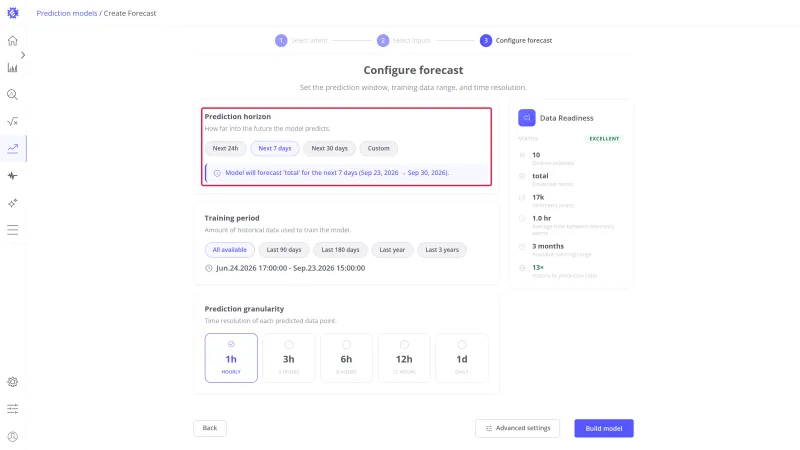Open the app logo in the sidebar

(x=13, y=13)
